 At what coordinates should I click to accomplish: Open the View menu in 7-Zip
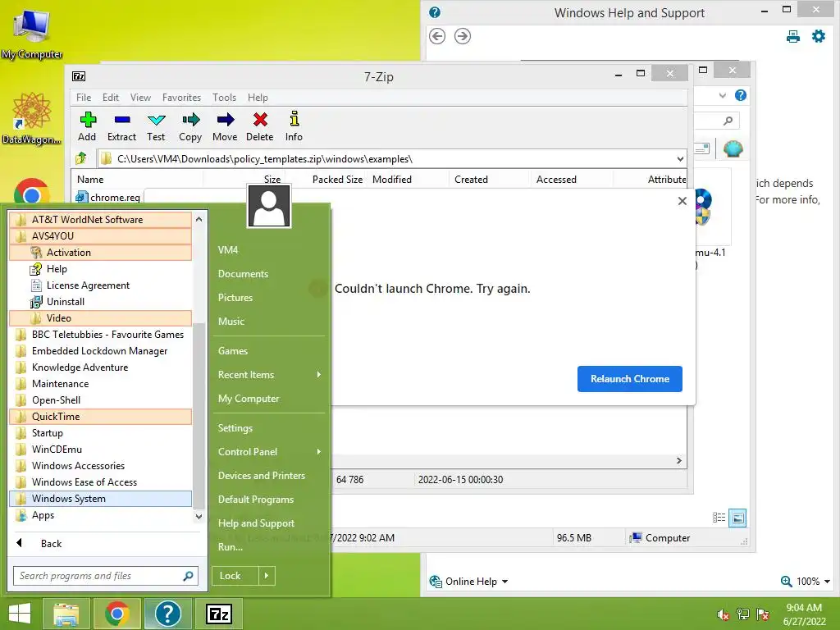(x=140, y=98)
